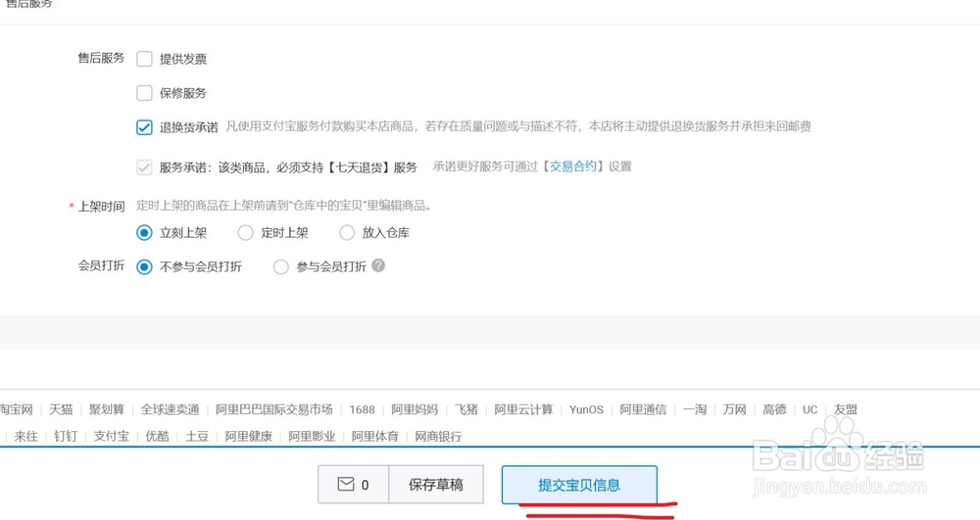Screen dimensions: 980x520
Task: Choose 参与会员打折 radio option
Action: [x=280, y=267]
